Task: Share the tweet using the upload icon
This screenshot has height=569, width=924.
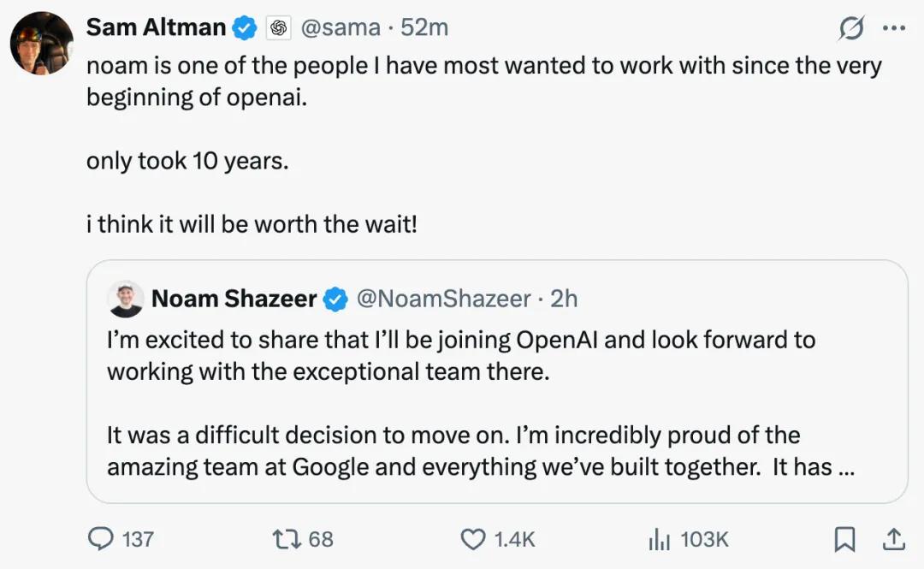Action: click(x=893, y=539)
